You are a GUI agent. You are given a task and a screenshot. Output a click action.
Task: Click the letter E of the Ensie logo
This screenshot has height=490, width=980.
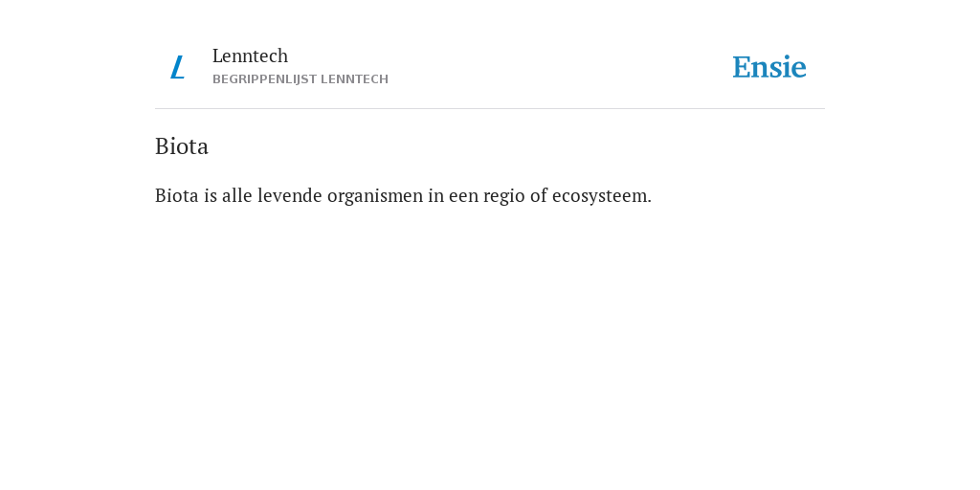click(x=742, y=67)
